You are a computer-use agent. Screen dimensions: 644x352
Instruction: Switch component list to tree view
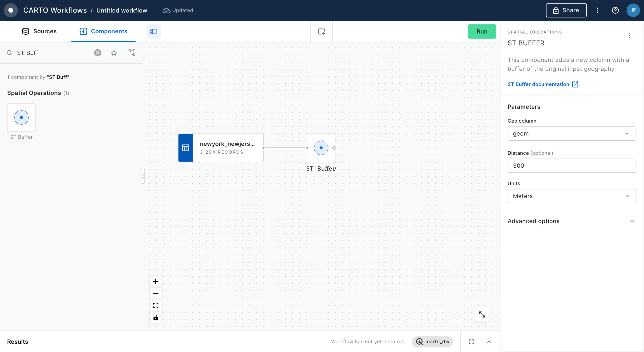click(132, 53)
